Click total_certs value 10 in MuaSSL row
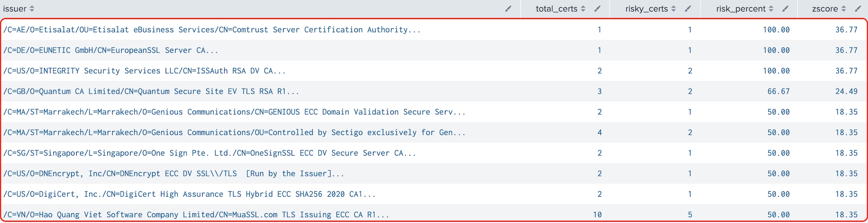Viewport: 868px width, 223px height. coord(597,215)
